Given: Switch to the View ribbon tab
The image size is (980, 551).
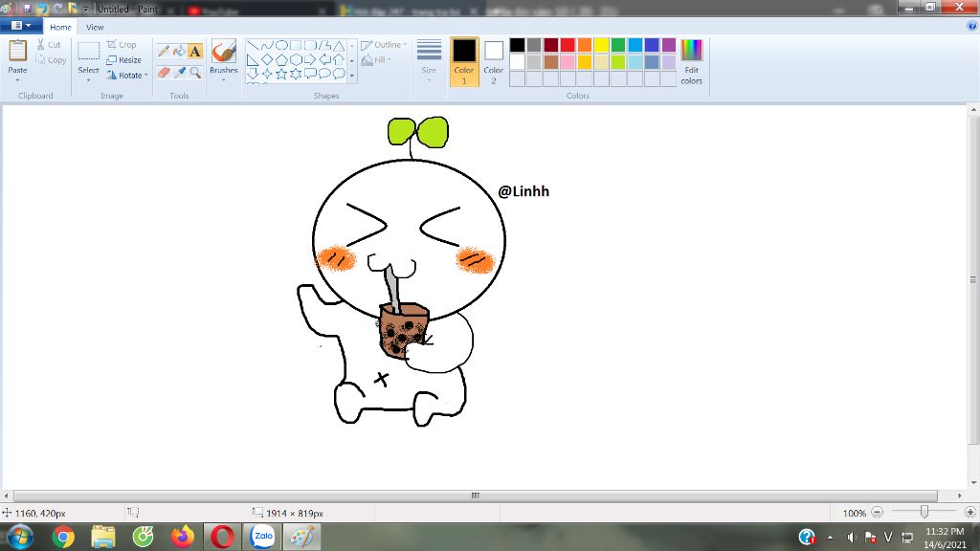Looking at the screenshot, I should coord(95,27).
